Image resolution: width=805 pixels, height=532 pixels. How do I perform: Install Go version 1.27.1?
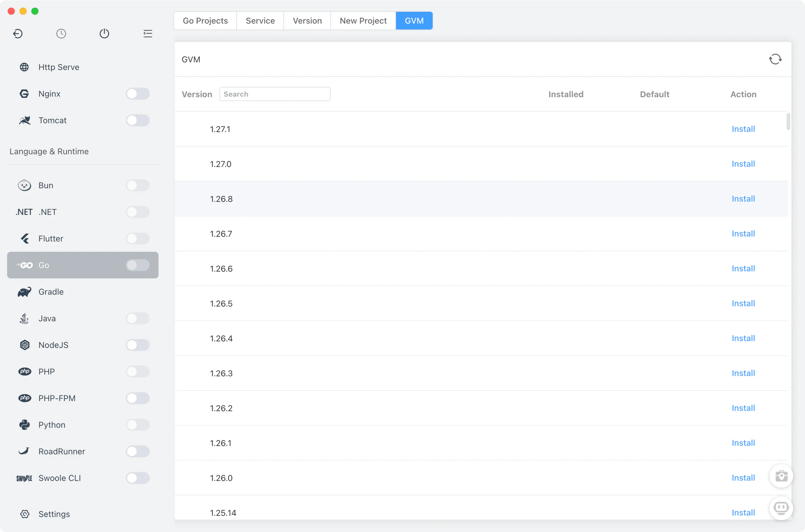click(x=743, y=129)
